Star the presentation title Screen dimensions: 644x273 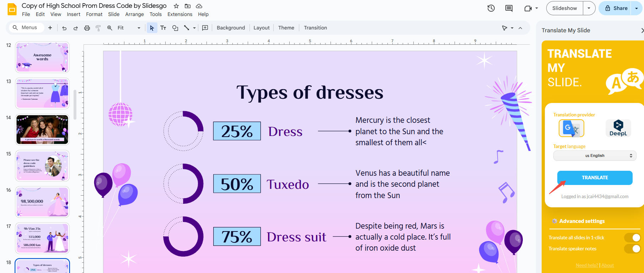pos(176,6)
